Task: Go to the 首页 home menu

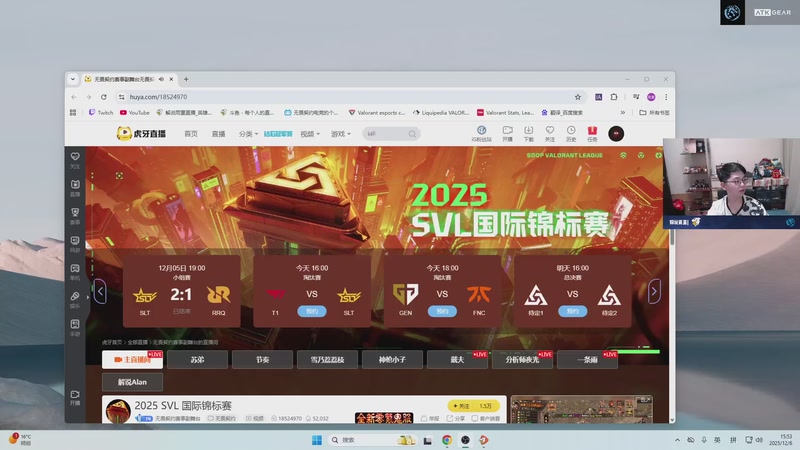Action: (191, 134)
